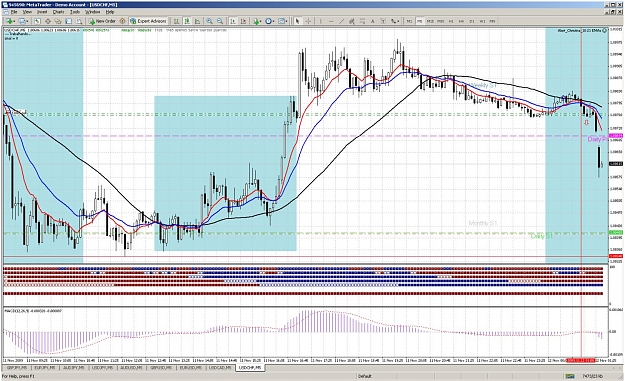The width and height of the screenshot is (625, 381).
Task: Toggle Chart Shift icon
Action: click(243, 21)
